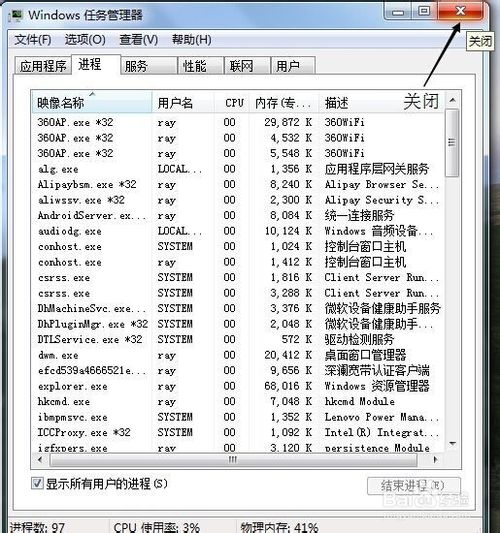Sort by 映像名称 column header

[92, 102]
